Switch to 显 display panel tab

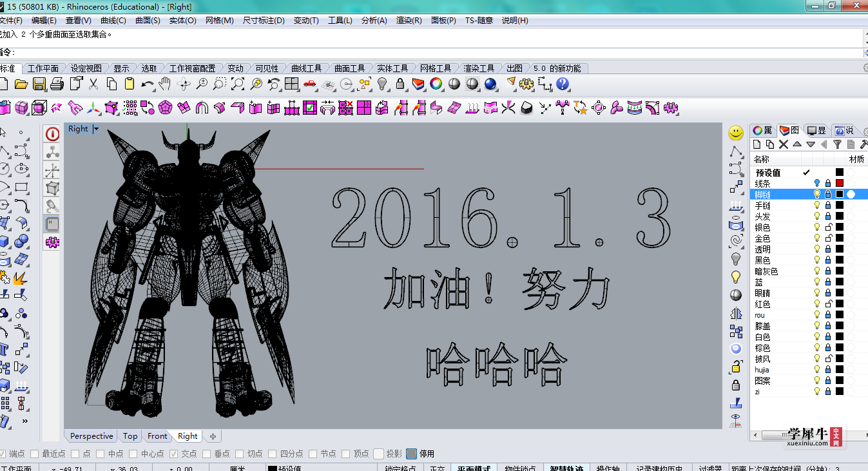[x=817, y=130]
